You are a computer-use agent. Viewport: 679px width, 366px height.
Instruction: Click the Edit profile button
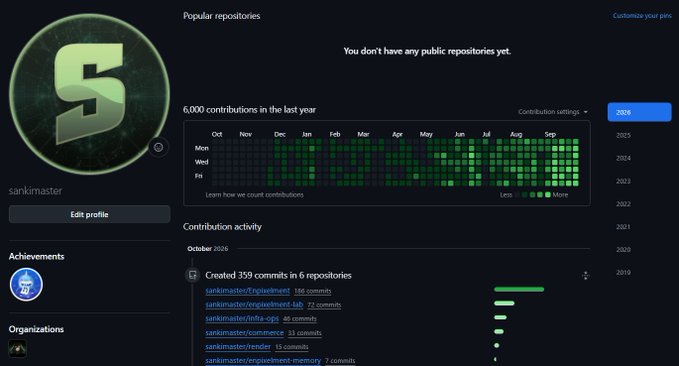89,214
